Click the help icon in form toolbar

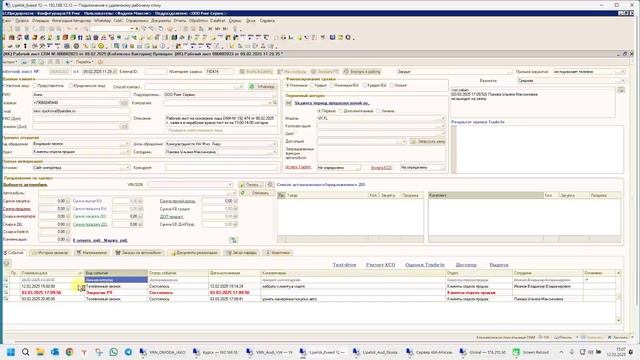100,62
